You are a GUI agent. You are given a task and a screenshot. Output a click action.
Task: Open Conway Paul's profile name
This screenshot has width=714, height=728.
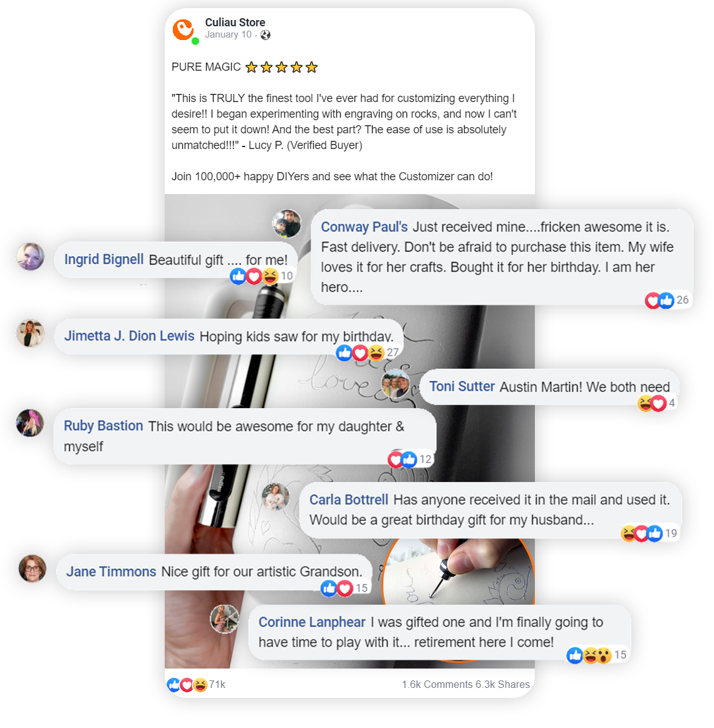coord(364,227)
